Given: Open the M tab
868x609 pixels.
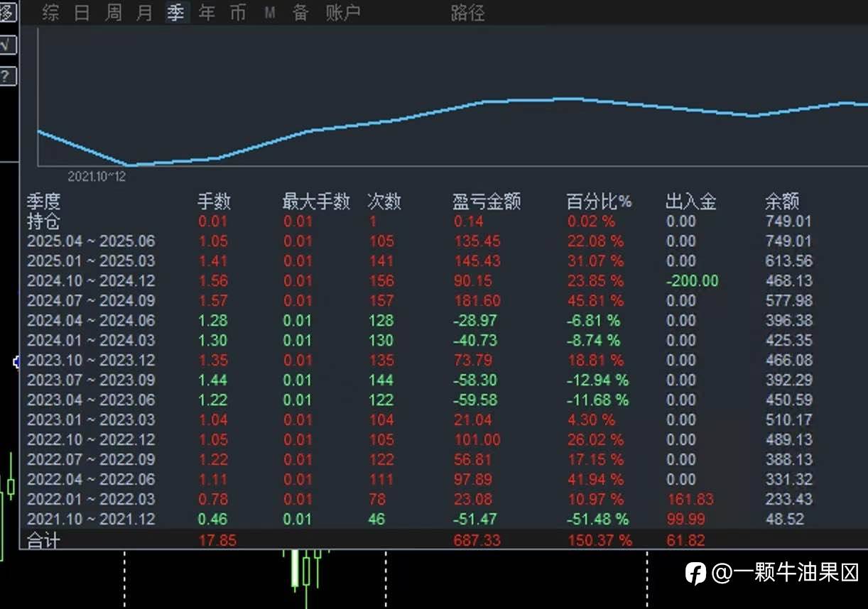Looking at the screenshot, I should tap(269, 13).
